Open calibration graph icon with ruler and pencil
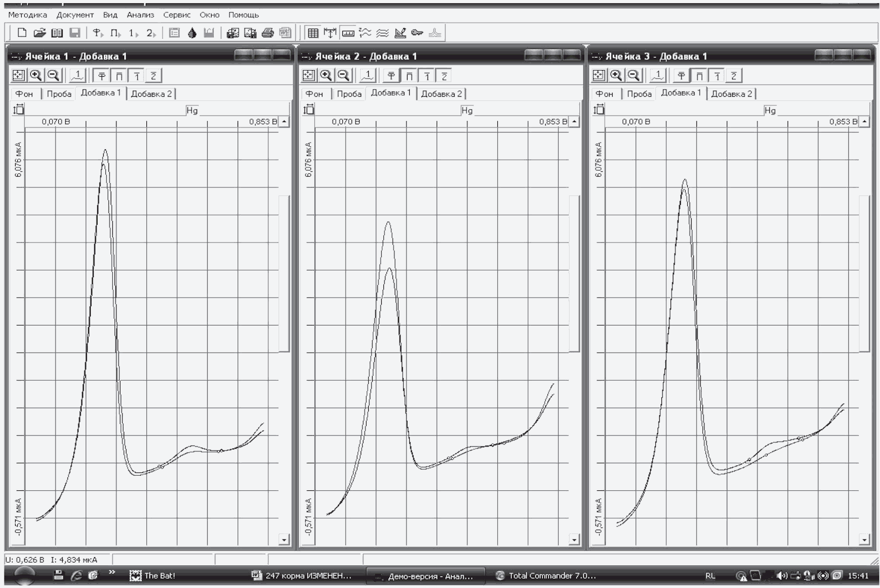Viewport: 880px width, 588px height. (x=400, y=33)
